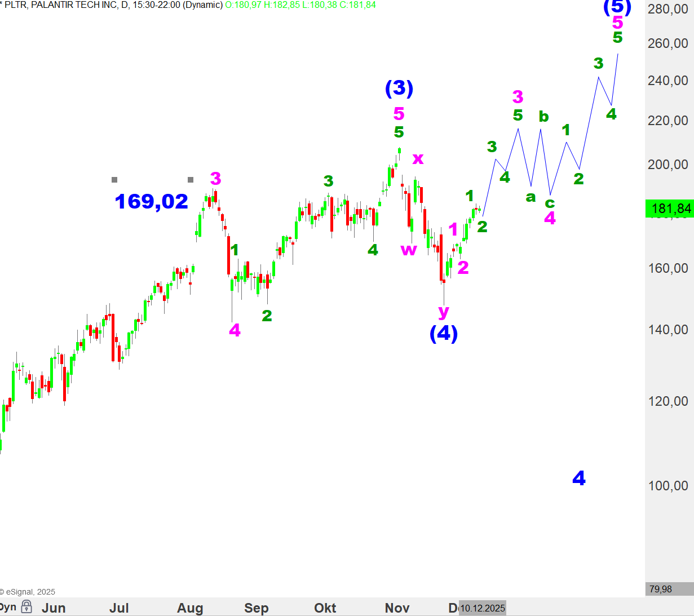694x616 pixels.
Task: Click the blue (5) label at top right
Action: pos(617,7)
